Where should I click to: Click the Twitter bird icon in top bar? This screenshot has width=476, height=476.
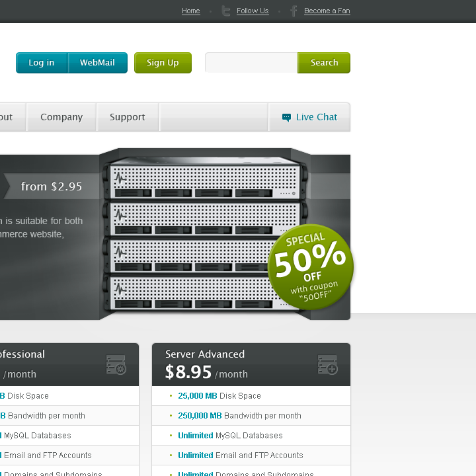226,11
